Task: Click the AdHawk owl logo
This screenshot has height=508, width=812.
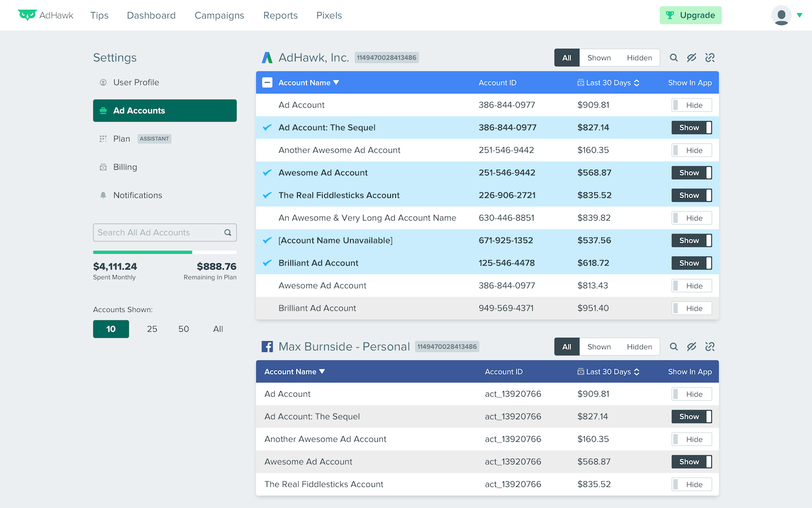Action: 27,15
